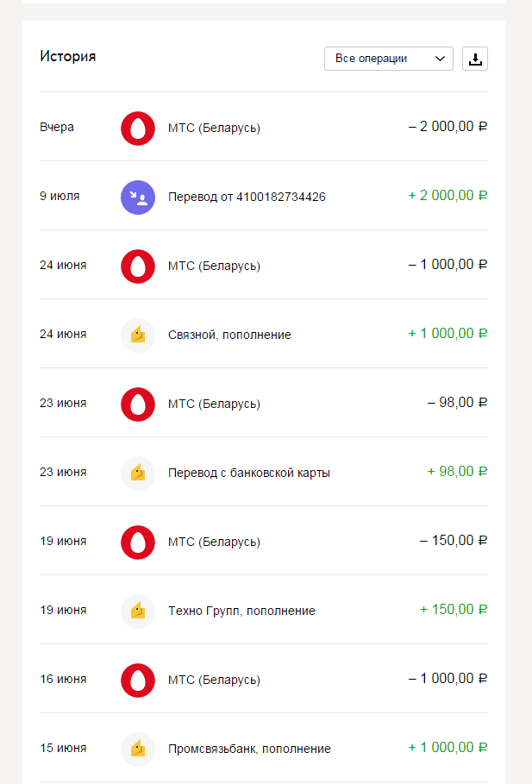Image resolution: width=532 pixels, height=784 pixels.
Task: Click the download history icon button
Action: coord(475,59)
